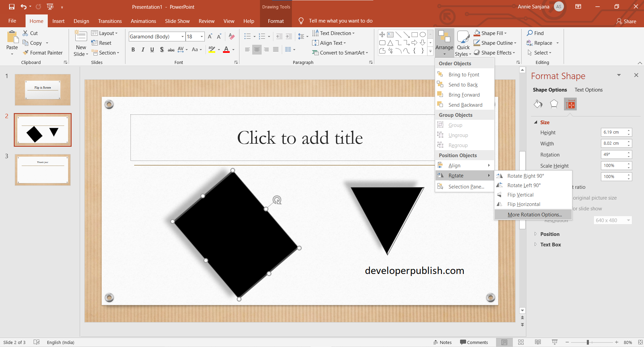Image resolution: width=644 pixels, height=347 pixels.
Task: Click the Strikethrough formatting icon
Action: click(x=171, y=49)
